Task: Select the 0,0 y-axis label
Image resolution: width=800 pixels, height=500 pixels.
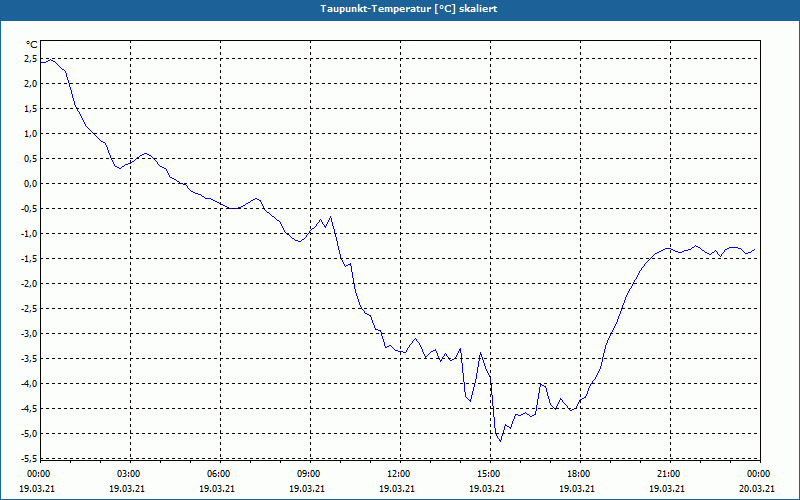Action: (30, 184)
